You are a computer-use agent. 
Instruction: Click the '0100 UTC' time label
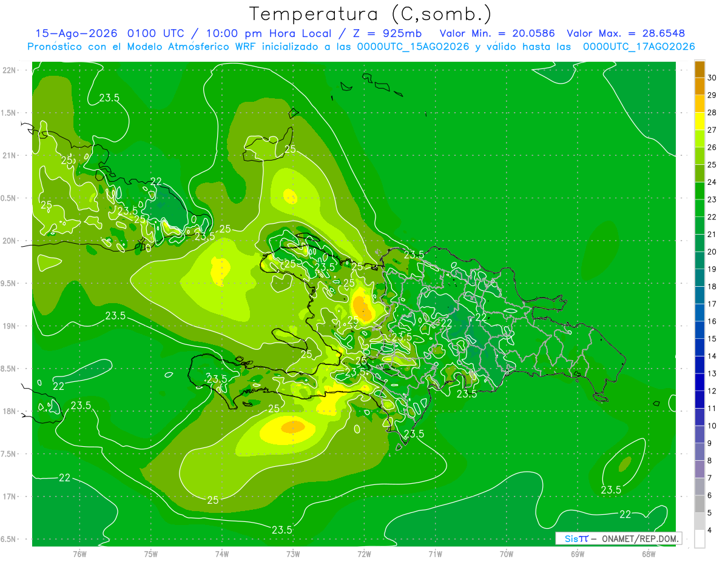coord(157,33)
